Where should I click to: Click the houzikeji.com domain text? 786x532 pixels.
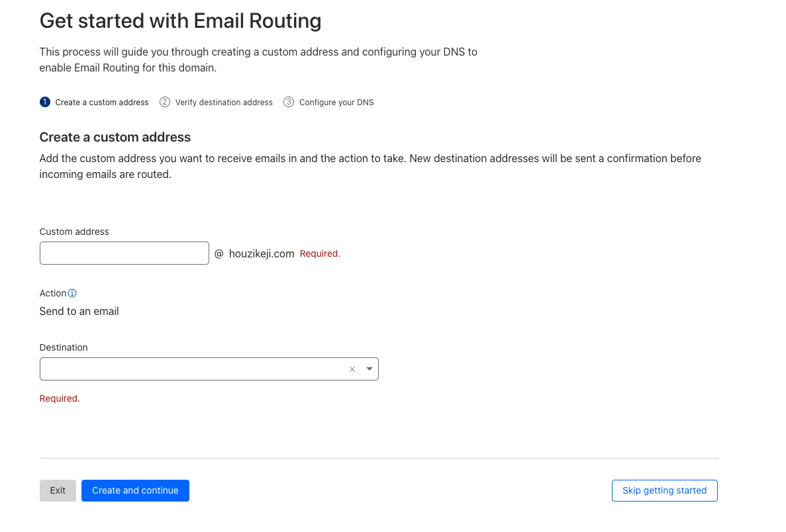click(x=262, y=253)
